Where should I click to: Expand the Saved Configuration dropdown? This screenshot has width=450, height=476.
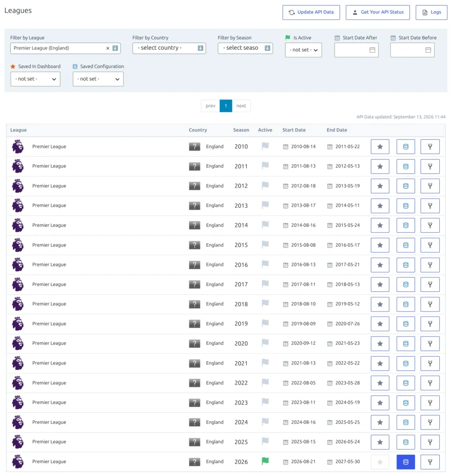point(98,79)
